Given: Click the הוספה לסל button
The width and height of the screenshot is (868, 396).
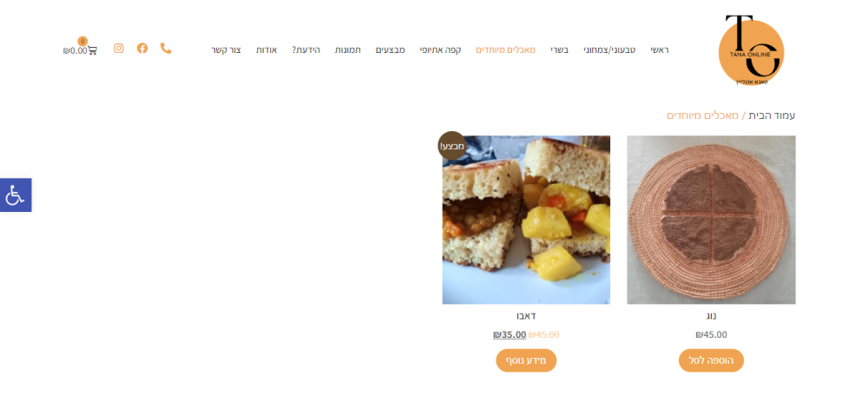Looking at the screenshot, I should 712,360.
